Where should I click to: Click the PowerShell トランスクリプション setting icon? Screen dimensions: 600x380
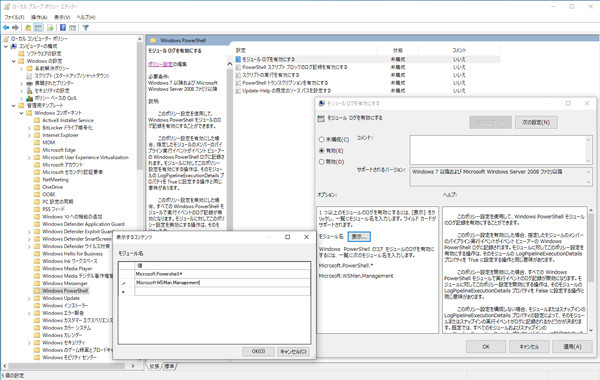point(238,83)
